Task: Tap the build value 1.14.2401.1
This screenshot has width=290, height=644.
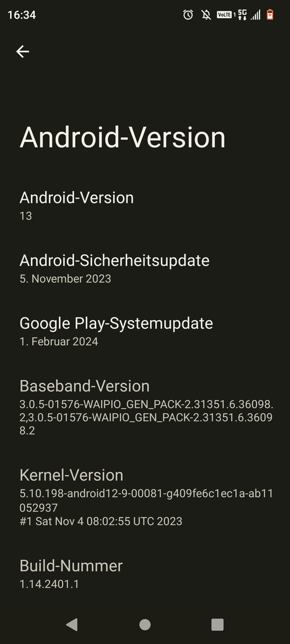Action: point(49,584)
